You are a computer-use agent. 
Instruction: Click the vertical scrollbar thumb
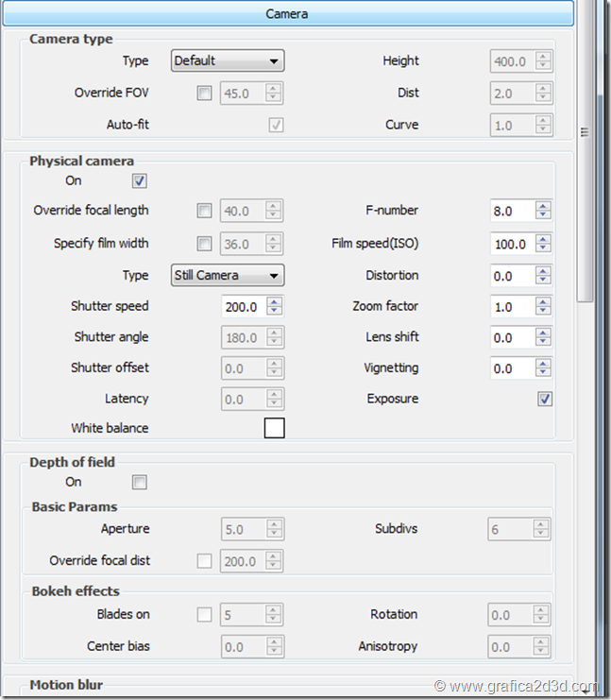(x=585, y=132)
